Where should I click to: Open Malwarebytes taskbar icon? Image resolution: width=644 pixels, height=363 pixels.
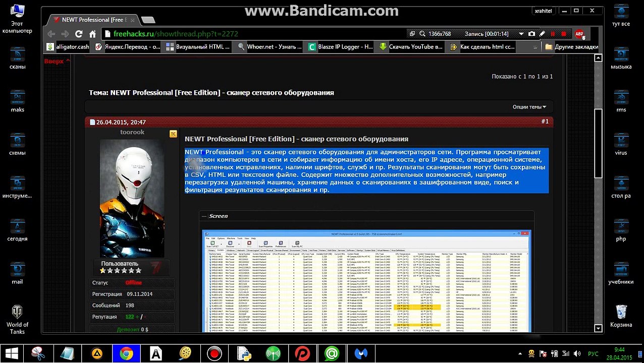point(361,353)
